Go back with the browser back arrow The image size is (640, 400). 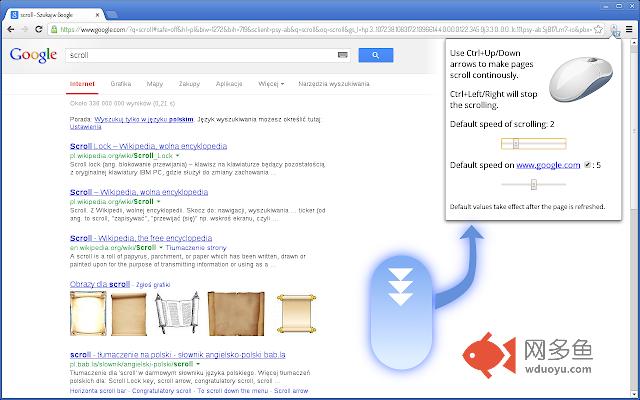(x=11, y=29)
